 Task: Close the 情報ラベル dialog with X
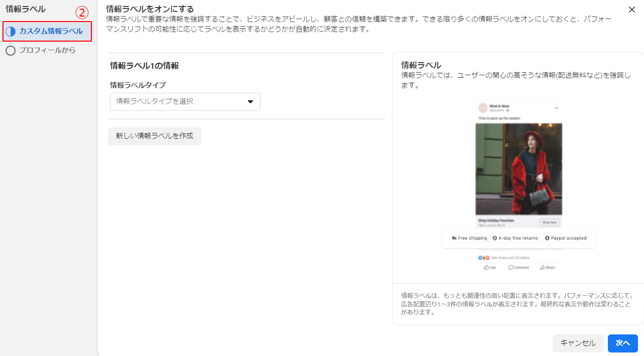pyautogui.click(x=631, y=10)
